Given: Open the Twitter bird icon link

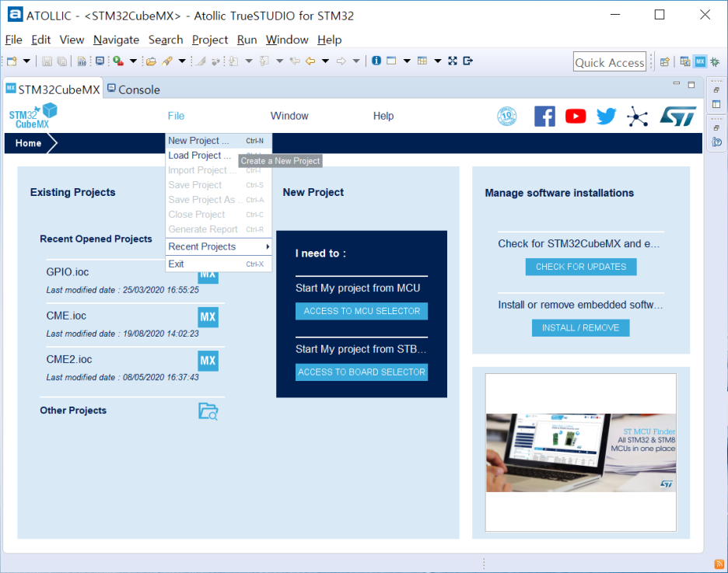Looking at the screenshot, I should click(x=606, y=116).
